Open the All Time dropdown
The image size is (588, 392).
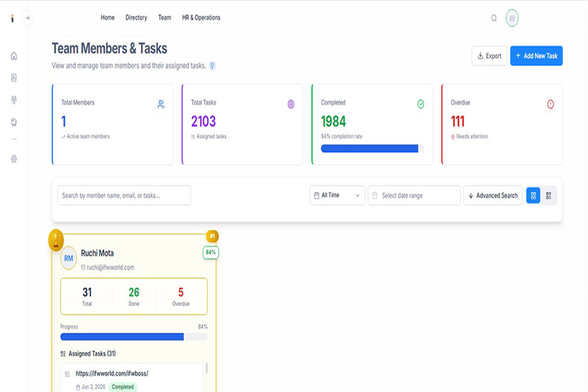pyautogui.click(x=337, y=195)
